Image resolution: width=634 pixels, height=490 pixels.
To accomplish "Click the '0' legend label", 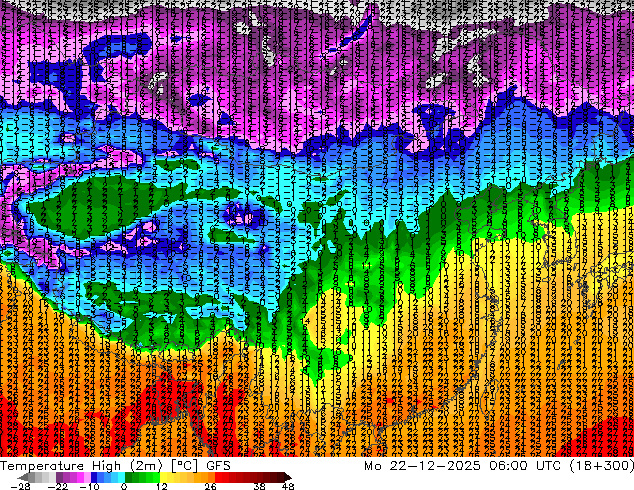I will tap(124, 486).
